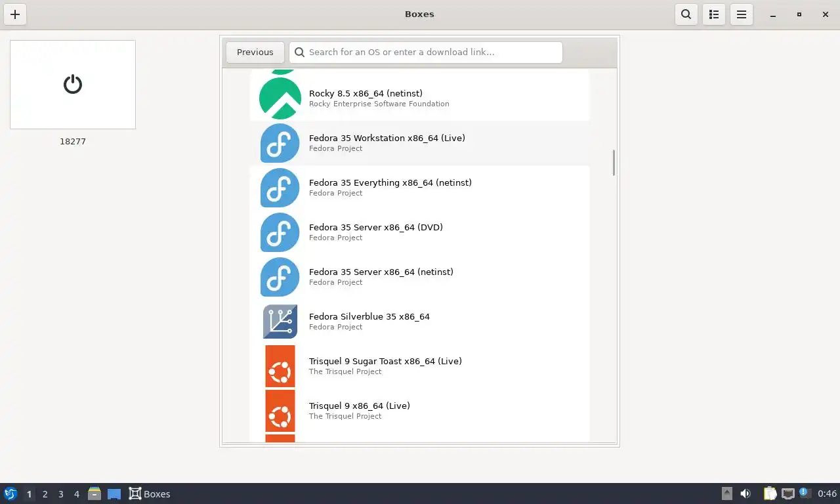Select the 18277 virtual machine thumbnail

point(73,85)
